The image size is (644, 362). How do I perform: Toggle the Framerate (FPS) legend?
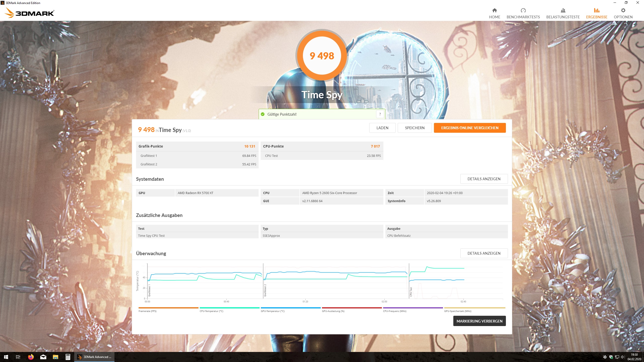pos(147,311)
